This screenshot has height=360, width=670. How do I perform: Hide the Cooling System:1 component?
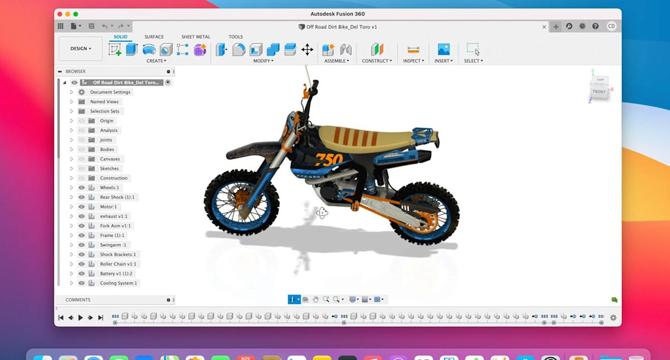(x=82, y=283)
